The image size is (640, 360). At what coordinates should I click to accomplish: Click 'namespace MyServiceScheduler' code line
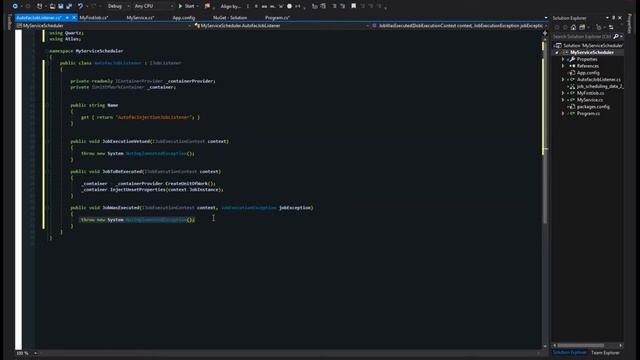[x=86, y=51]
